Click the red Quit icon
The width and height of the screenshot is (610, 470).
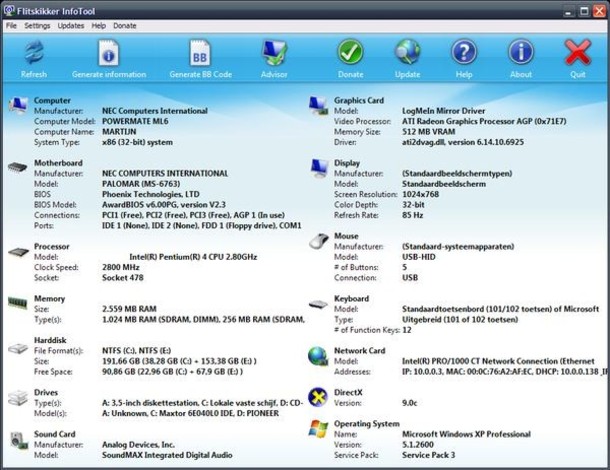578,53
